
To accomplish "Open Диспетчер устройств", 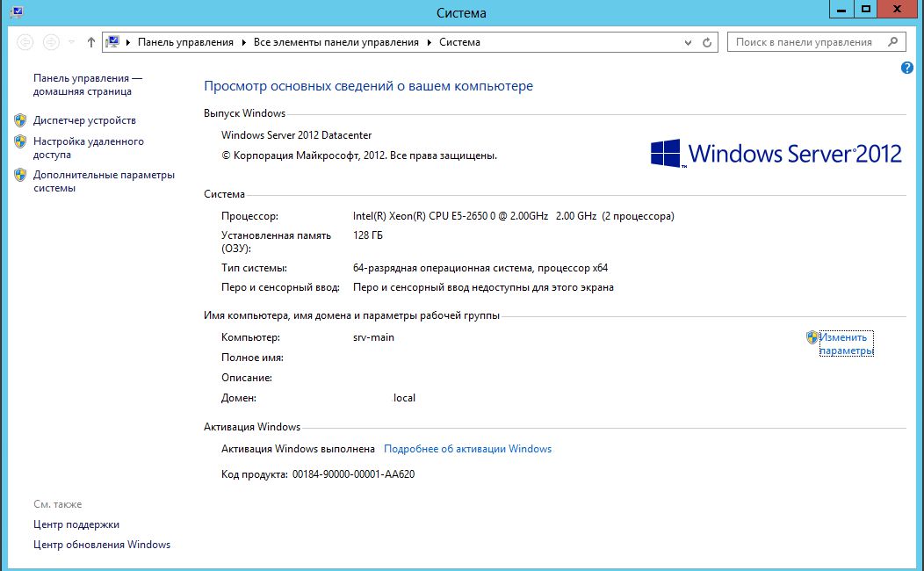I will click(x=84, y=120).
